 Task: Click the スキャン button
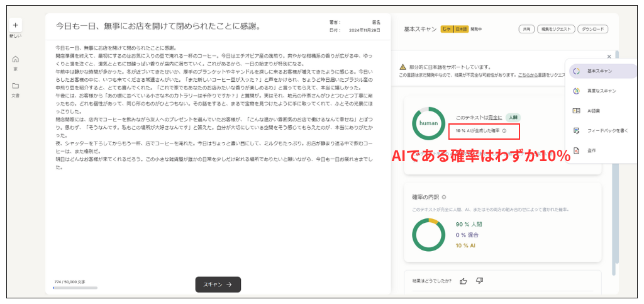point(218,284)
